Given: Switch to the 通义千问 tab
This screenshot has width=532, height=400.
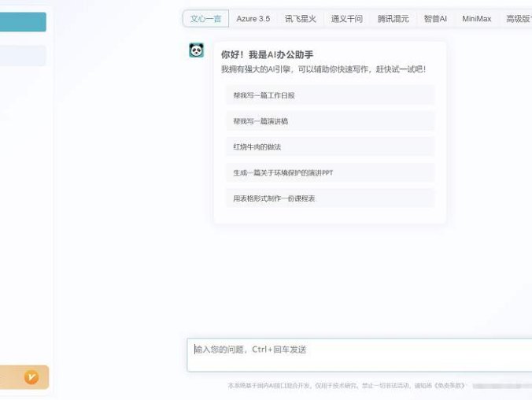Looking at the screenshot, I should [347, 19].
